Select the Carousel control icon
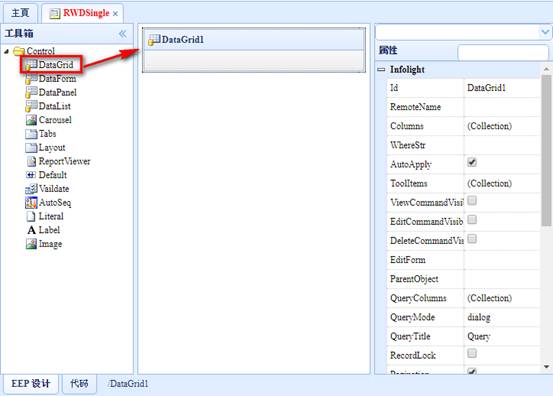 click(x=31, y=120)
